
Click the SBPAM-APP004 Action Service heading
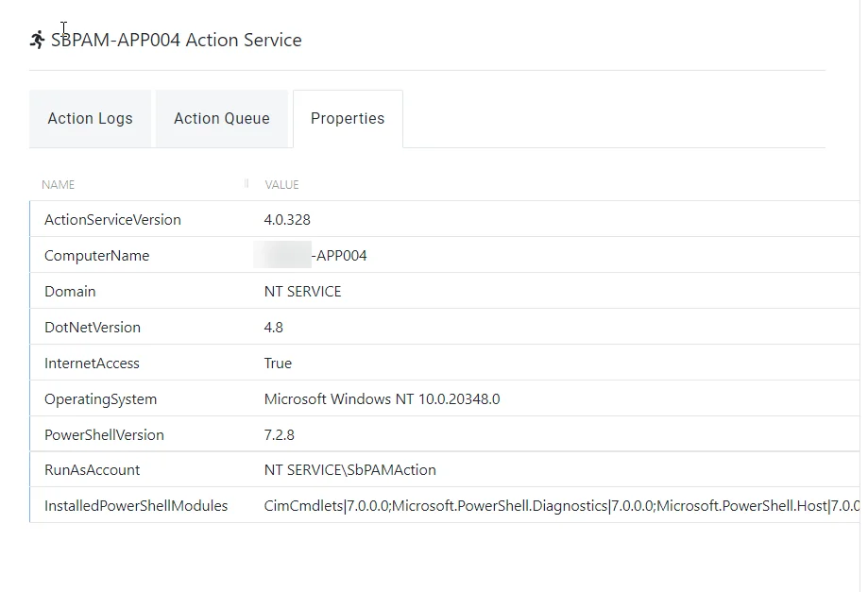(x=177, y=40)
